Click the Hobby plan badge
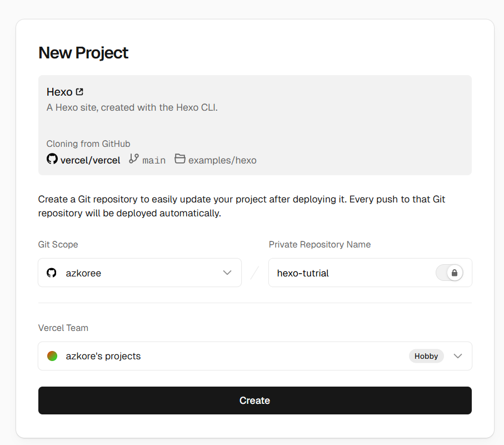Image resolution: width=504 pixels, height=445 pixels. tap(426, 356)
